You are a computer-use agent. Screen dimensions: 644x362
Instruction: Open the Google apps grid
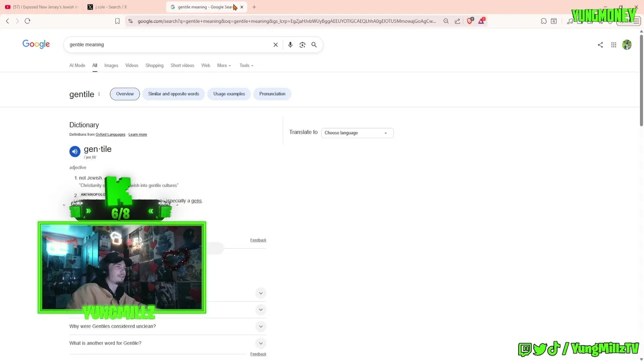(x=614, y=45)
